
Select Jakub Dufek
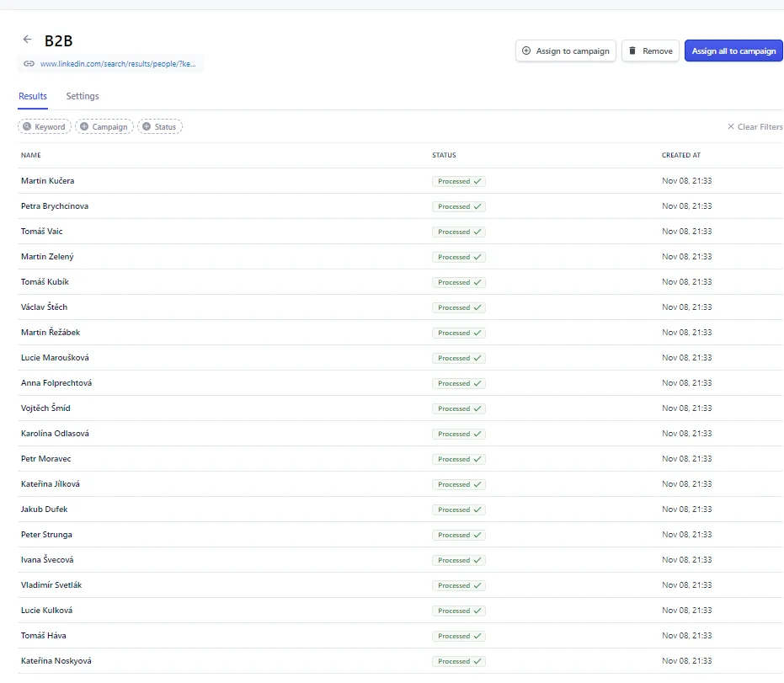(44, 509)
